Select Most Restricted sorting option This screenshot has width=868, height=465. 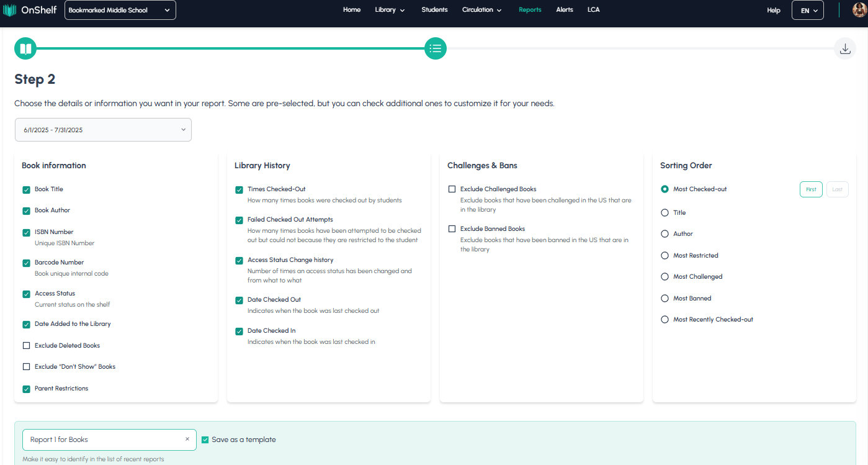point(665,256)
